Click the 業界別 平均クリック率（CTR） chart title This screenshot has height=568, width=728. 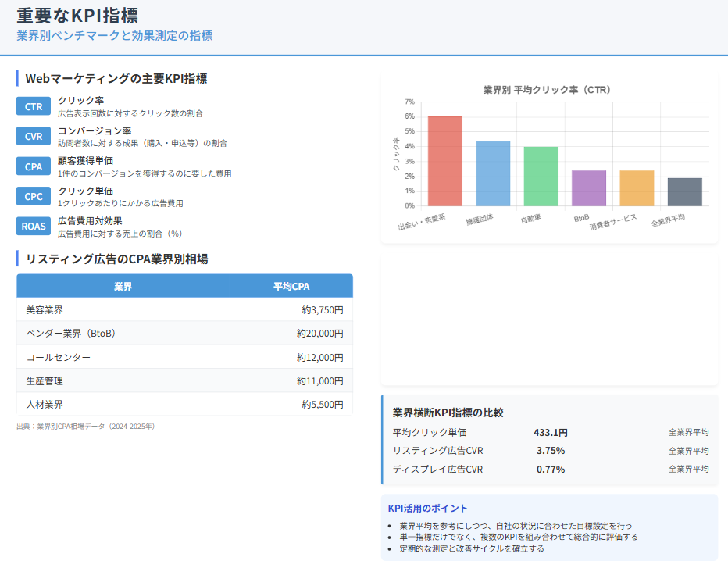pos(547,90)
